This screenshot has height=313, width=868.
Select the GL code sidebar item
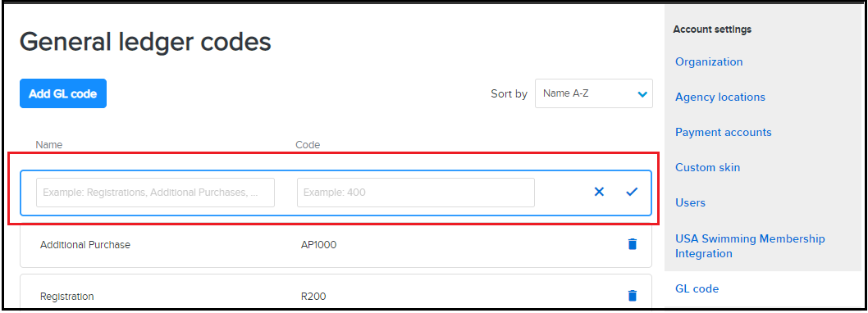697,288
